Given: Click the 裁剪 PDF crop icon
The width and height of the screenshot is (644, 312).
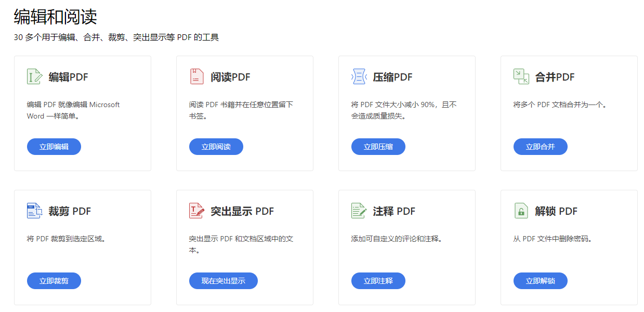Looking at the screenshot, I should tap(34, 211).
